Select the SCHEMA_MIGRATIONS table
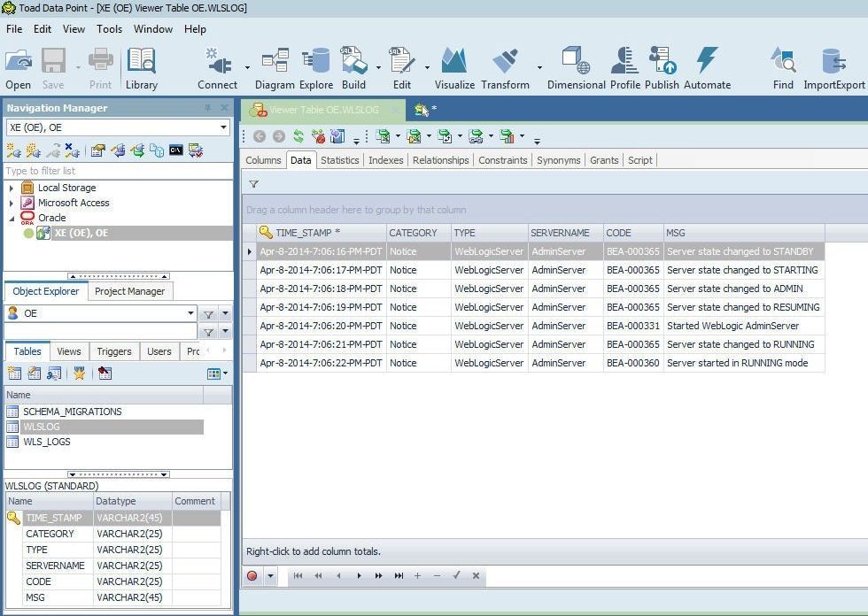 pos(73,412)
